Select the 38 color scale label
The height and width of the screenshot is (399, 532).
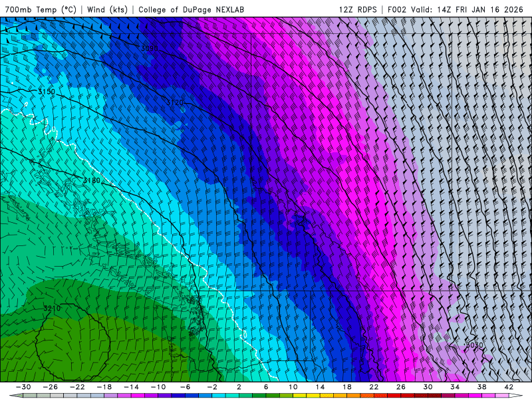[481, 387]
